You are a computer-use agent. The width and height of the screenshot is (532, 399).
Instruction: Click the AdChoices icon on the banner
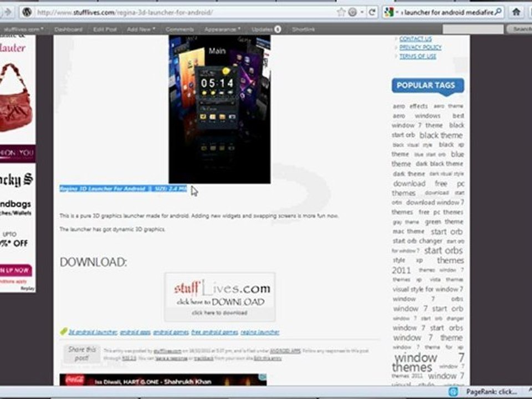click(x=263, y=377)
